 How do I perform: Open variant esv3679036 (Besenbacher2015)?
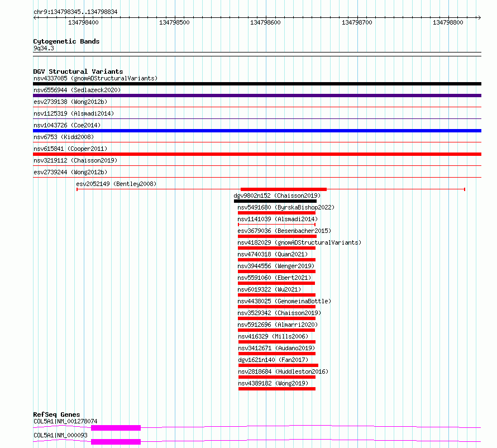click(284, 231)
